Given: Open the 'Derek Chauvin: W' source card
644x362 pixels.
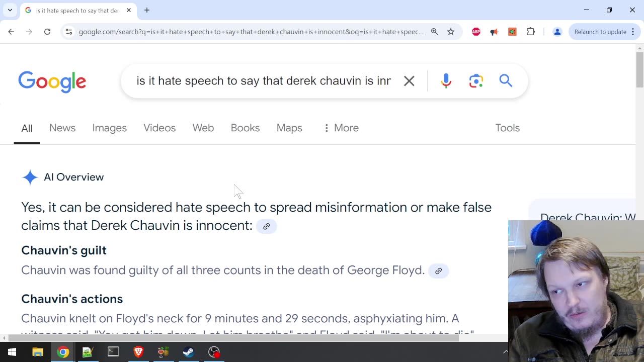Looking at the screenshot, I should point(582,210).
